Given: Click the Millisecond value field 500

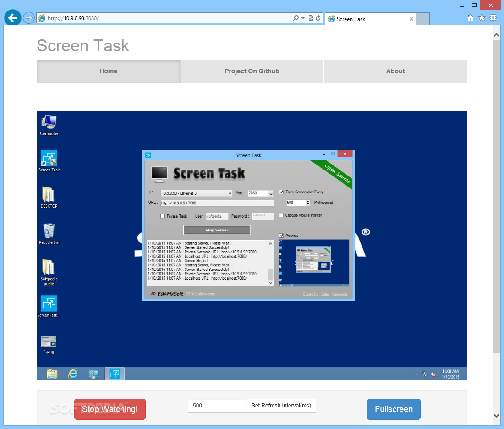Looking at the screenshot, I should (296, 203).
